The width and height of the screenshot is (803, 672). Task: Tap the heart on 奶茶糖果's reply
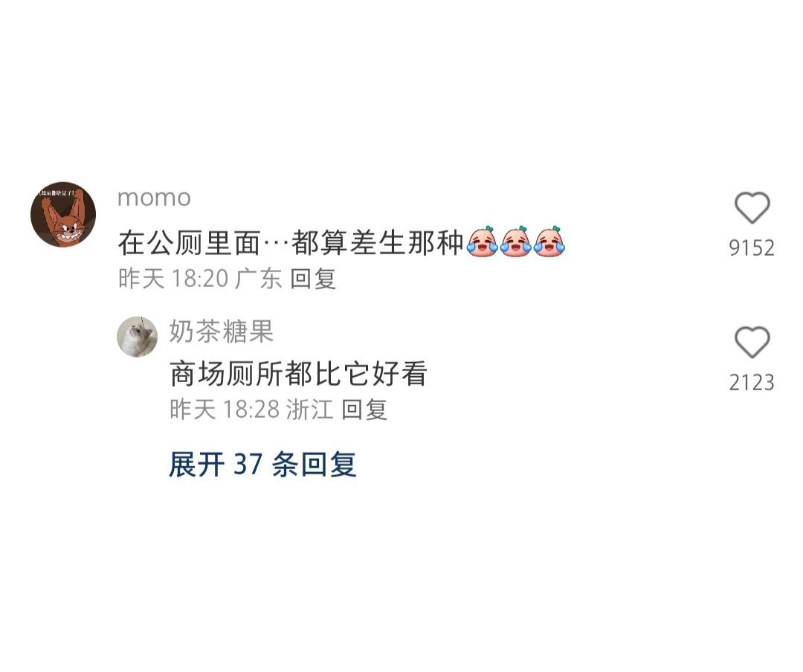[752, 342]
